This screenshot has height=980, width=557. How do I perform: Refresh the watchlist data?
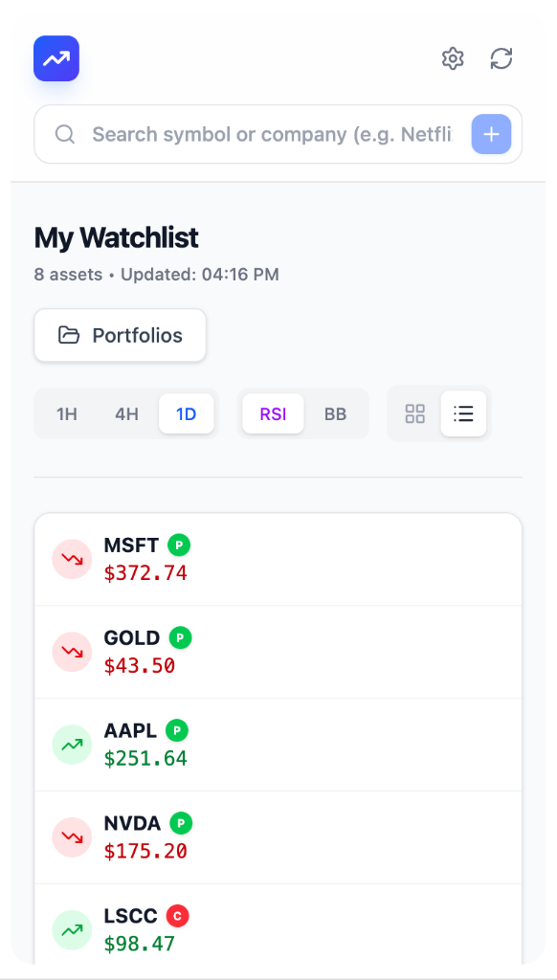pyautogui.click(x=501, y=58)
